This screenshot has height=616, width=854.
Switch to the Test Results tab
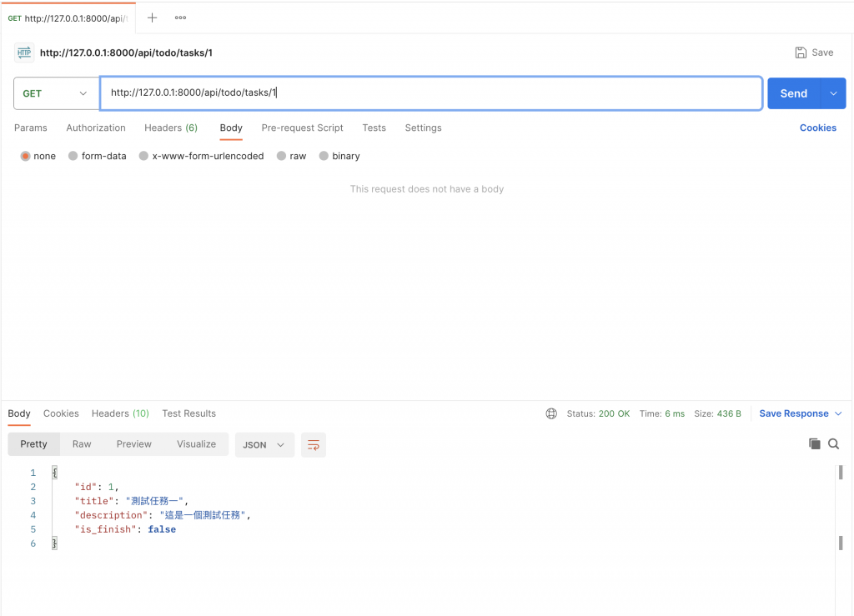click(189, 413)
